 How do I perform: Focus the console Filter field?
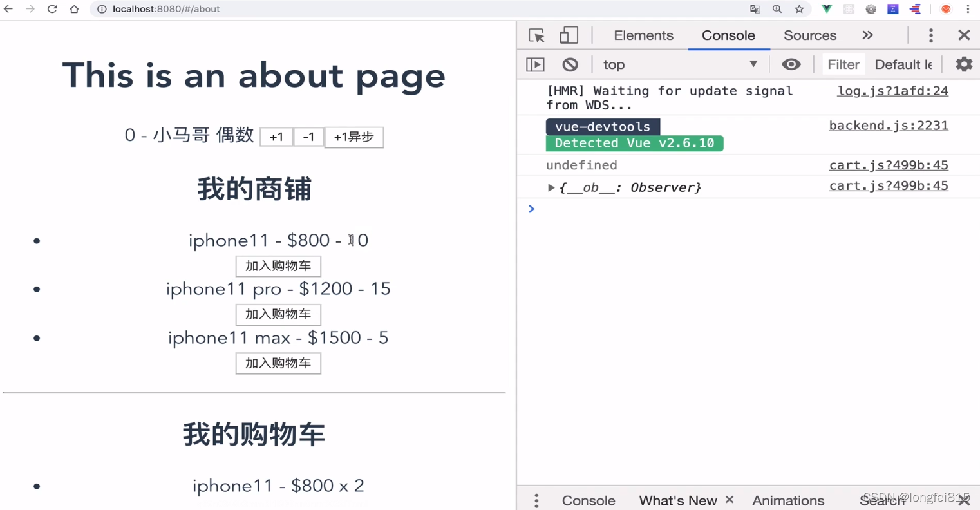pos(843,64)
